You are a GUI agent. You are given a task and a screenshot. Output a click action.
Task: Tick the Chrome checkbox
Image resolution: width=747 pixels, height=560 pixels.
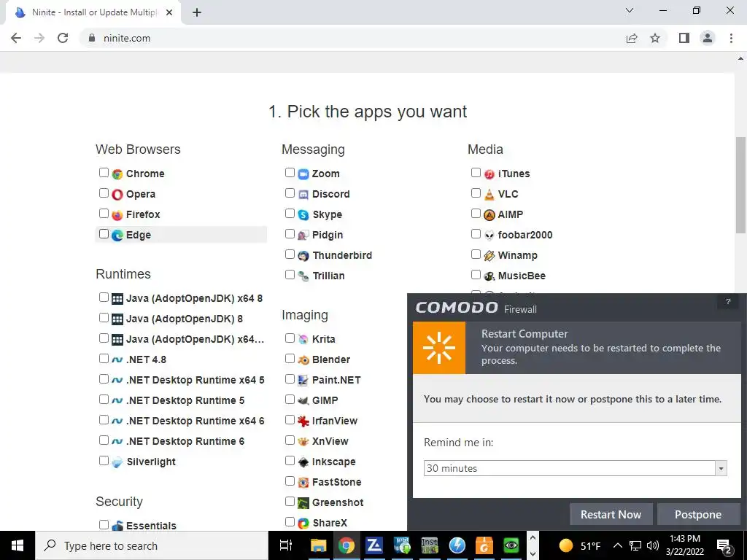click(104, 172)
